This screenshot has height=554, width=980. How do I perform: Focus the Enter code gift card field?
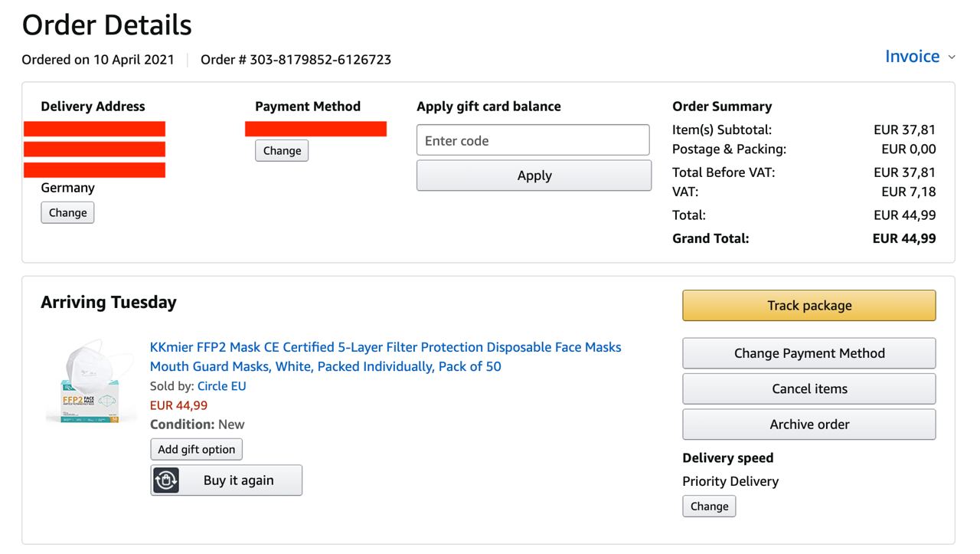[533, 141]
